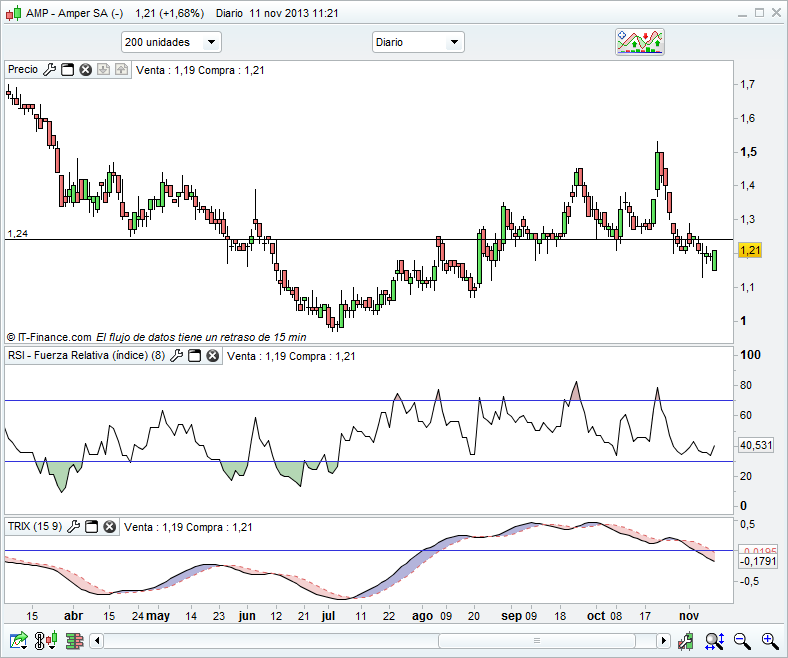
Task: Close the TRIX indicator panel
Action: click(x=109, y=527)
